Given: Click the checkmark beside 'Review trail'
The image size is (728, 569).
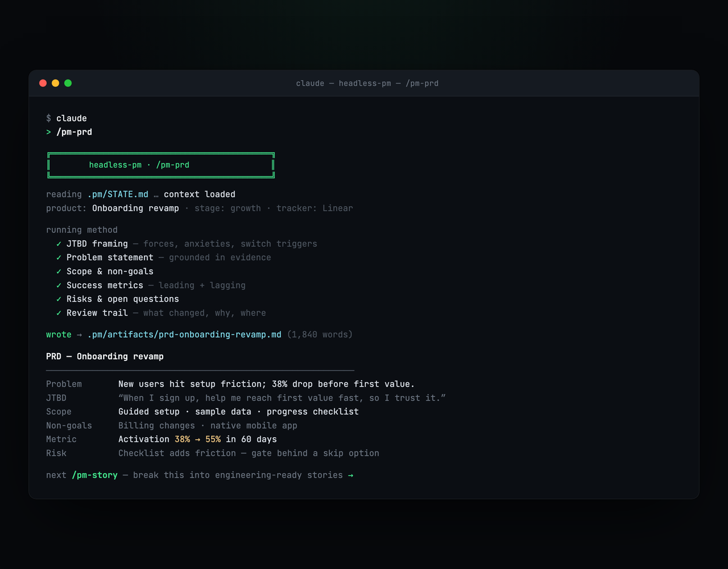Looking at the screenshot, I should (59, 313).
